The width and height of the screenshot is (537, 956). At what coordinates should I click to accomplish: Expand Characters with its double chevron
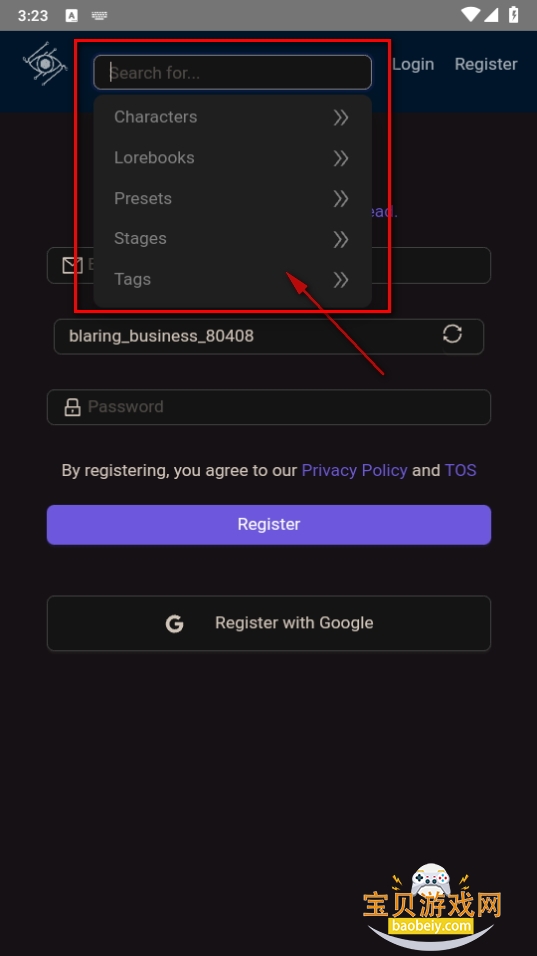pos(341,117)
